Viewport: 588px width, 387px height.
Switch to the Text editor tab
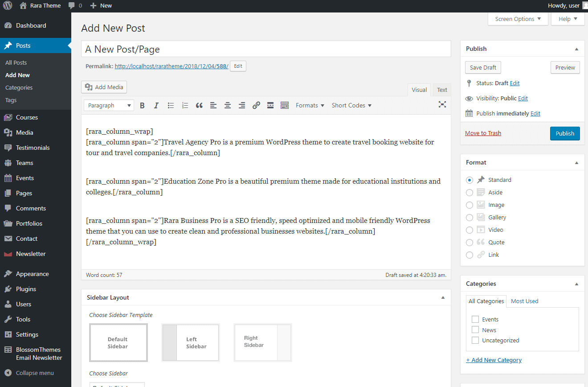pos(442,90)
